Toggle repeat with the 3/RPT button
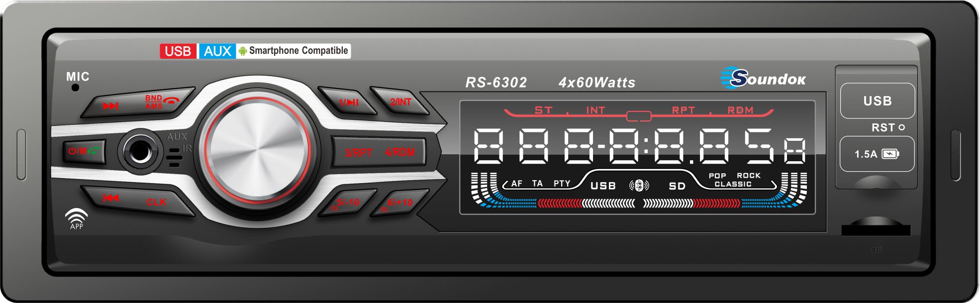Viewport: 980px width, 303px height. click(358, 152)
